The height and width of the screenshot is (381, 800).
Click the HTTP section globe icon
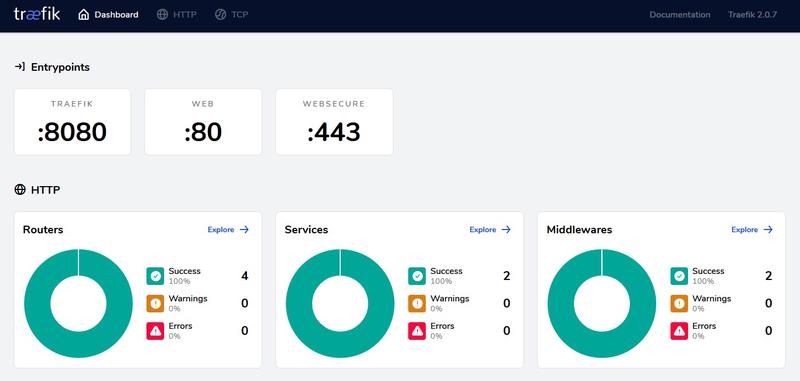click(20, 190)
